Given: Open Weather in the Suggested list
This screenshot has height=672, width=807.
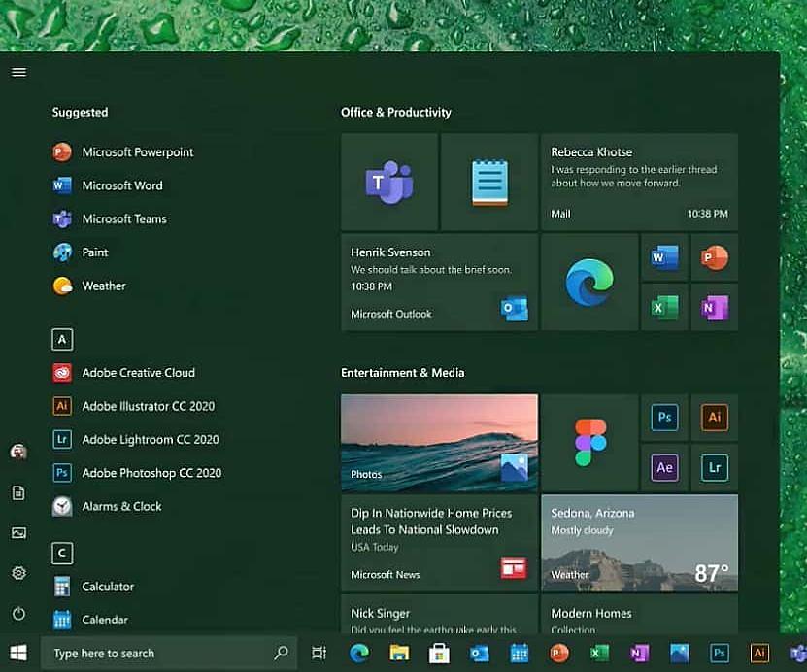Looking at the screenshot, I should (x=88, y=286).
